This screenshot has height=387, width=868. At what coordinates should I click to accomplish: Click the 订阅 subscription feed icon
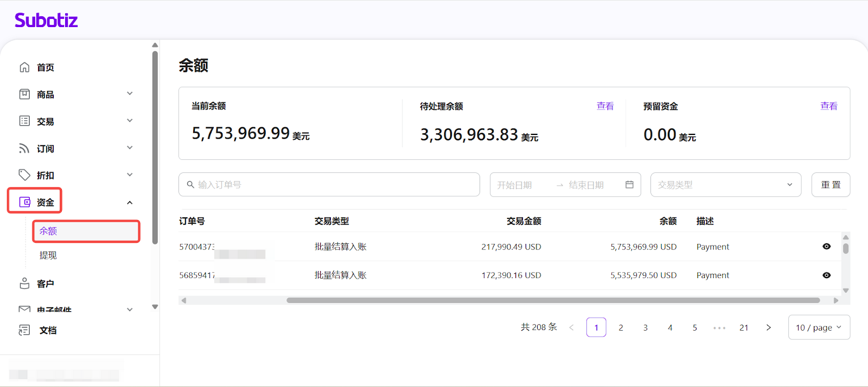tap(24, 148)
